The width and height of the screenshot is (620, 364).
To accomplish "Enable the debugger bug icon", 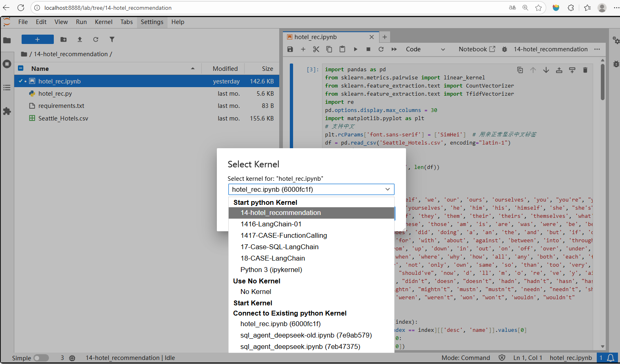I will pos(505,49).
